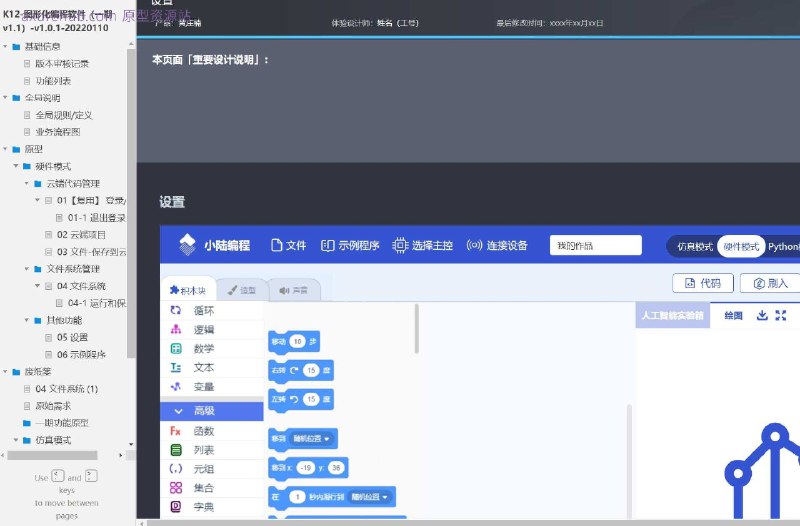This screenshot has height=526, width=800.
Task: Open the 全局规则/定义 page
Action: click(64, 115)
